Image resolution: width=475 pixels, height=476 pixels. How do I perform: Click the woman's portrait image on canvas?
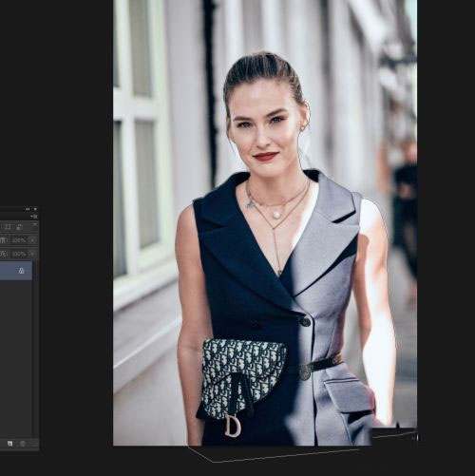point(265,222)
